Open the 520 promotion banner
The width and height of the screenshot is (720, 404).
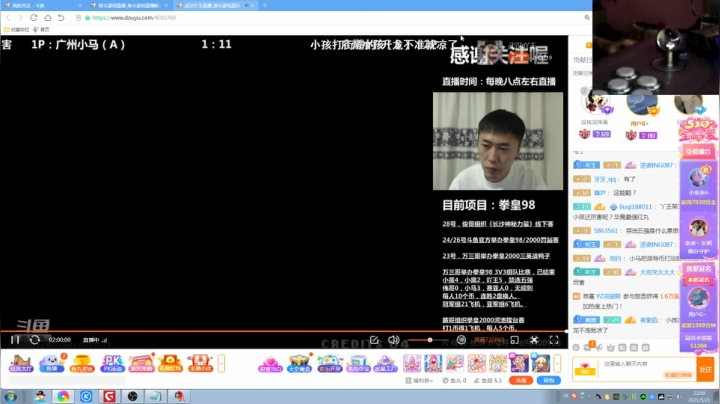click(x=698, y=129)
